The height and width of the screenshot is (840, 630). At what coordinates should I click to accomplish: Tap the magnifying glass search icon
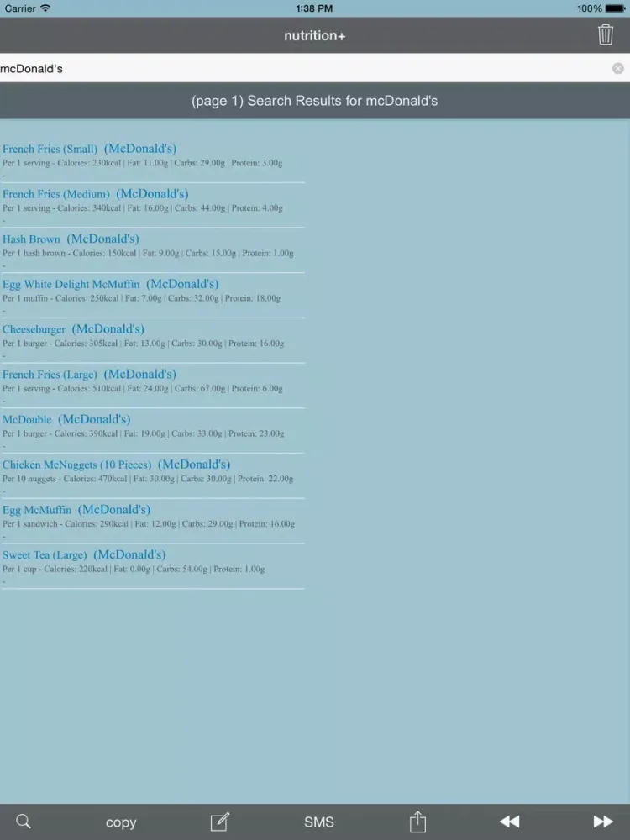pos(23,822)
